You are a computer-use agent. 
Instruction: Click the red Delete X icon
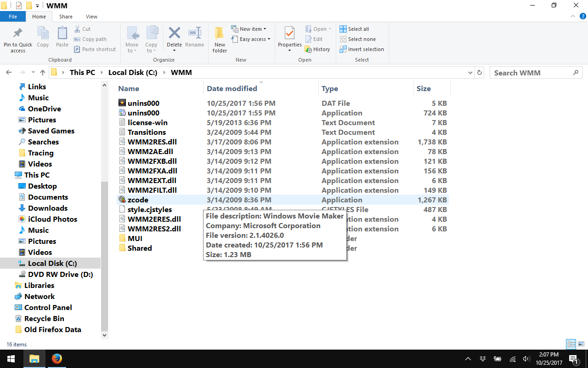(174, 33)
